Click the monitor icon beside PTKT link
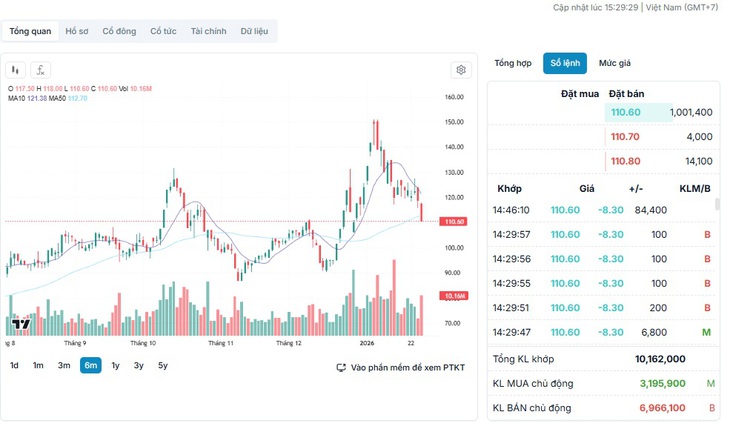The width and height of the screenshot is (730, 429). pyautogui.click(x=341, y=368)
